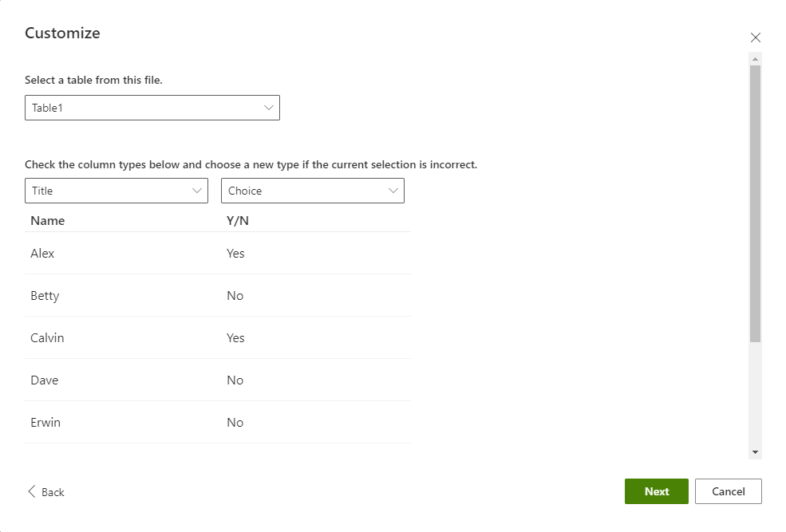786x532 pixels.
Task: Select the Calvin cell
Action: (x=47, y=338)
